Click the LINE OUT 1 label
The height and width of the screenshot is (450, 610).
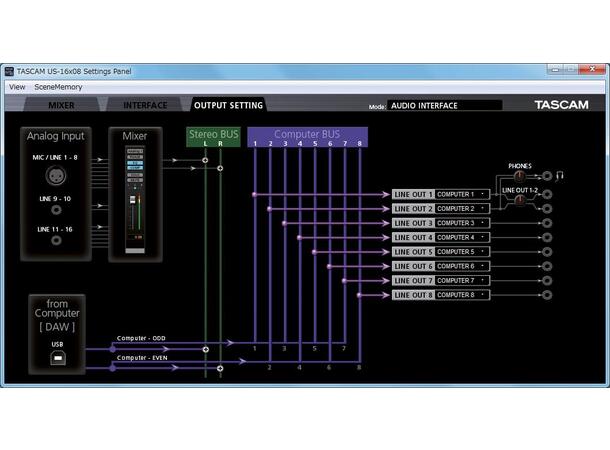(x=413, y=194)
